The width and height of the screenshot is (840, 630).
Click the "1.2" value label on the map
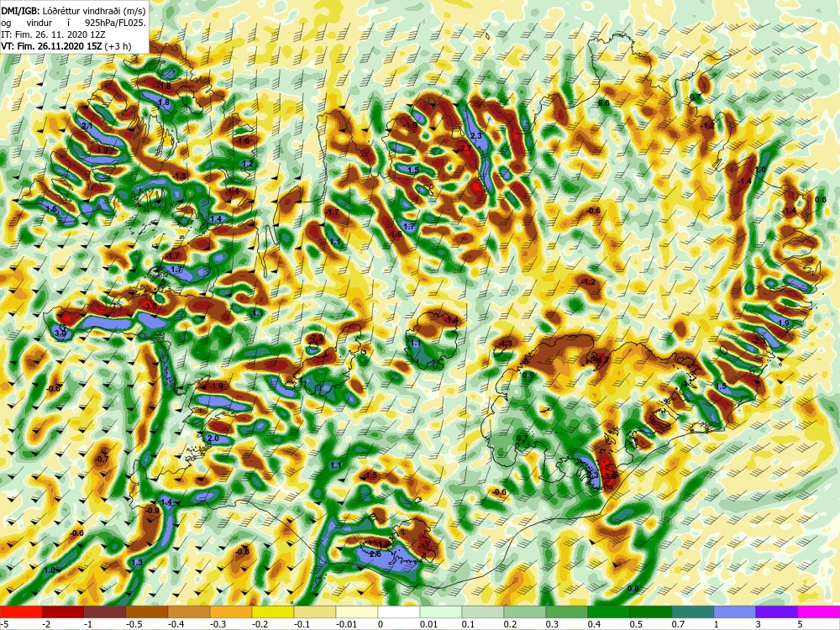(248, 164)
